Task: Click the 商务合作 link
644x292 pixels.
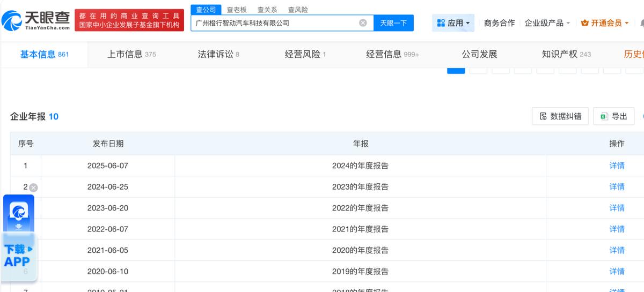Action: pos(499,23)
